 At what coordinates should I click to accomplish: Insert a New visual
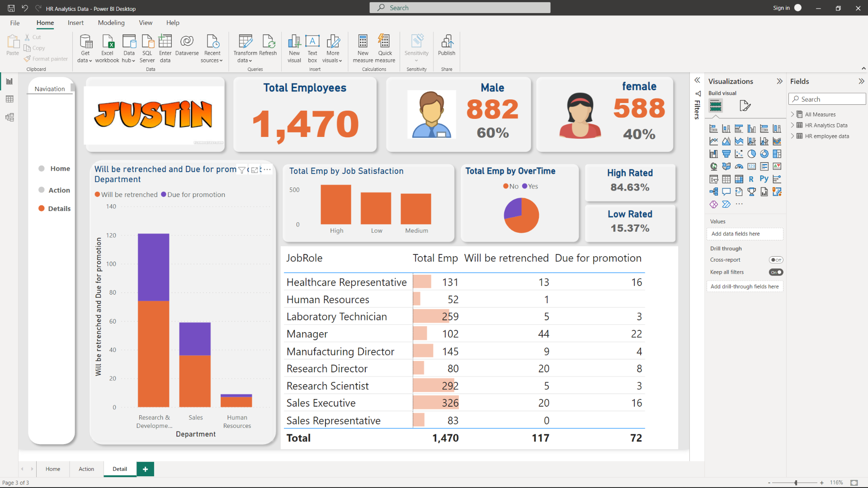coord(294,49)
